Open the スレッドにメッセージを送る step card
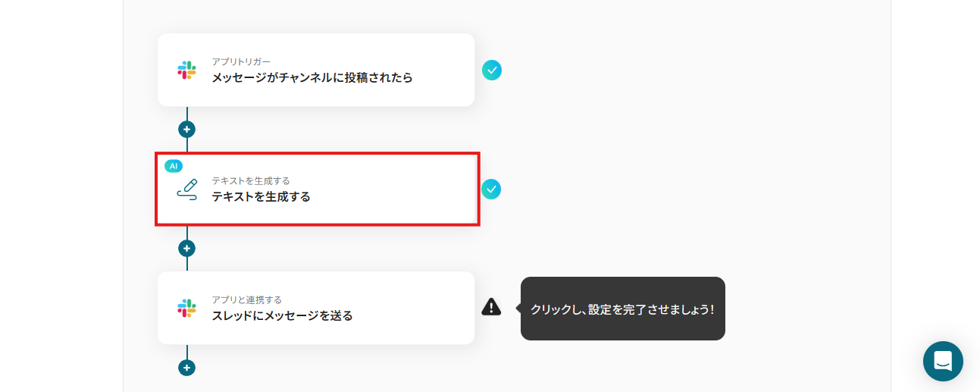The image size is (980, 392). coord(316,308)
